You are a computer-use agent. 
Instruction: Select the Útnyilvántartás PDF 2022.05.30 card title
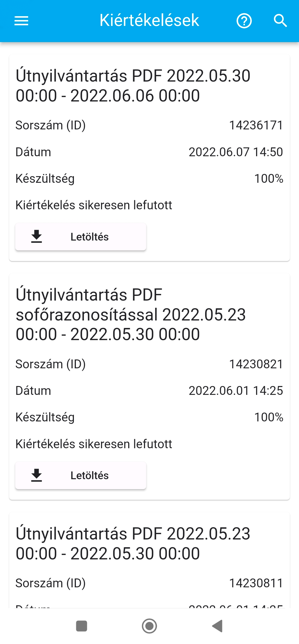(133, 86)
